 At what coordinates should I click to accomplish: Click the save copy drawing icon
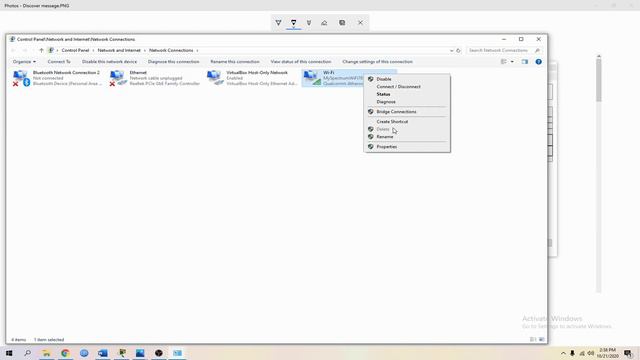coord(342,22)
